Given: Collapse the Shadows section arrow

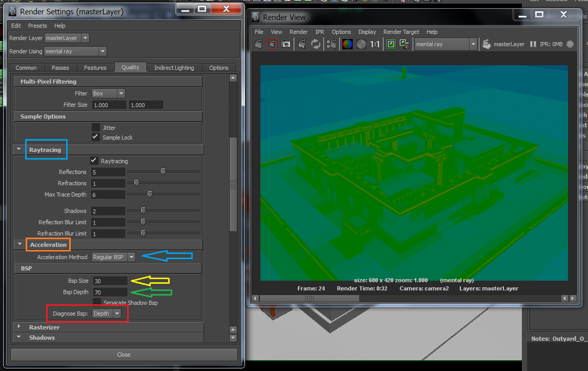Looking at the screenshot, I should click(x=19, y=337).
